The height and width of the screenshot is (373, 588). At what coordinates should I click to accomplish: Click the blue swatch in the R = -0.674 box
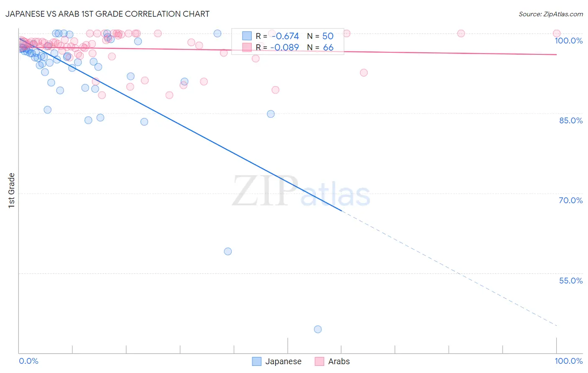tap(247, 36)
